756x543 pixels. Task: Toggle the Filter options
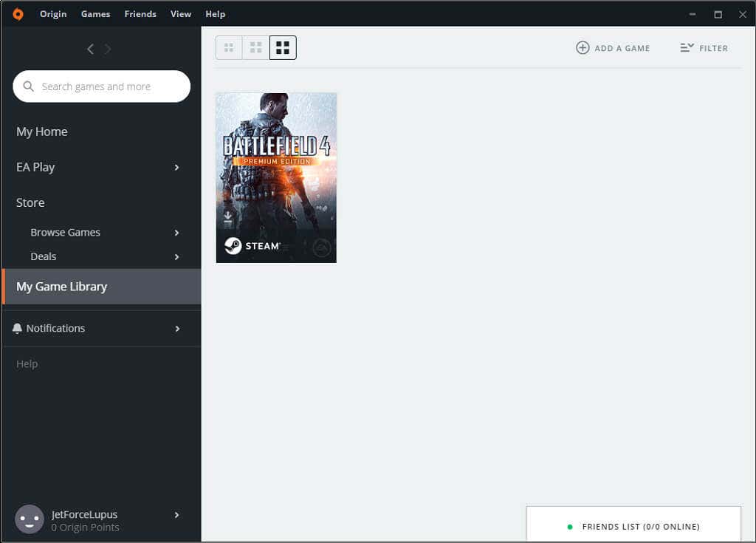(x=704, y=47)
